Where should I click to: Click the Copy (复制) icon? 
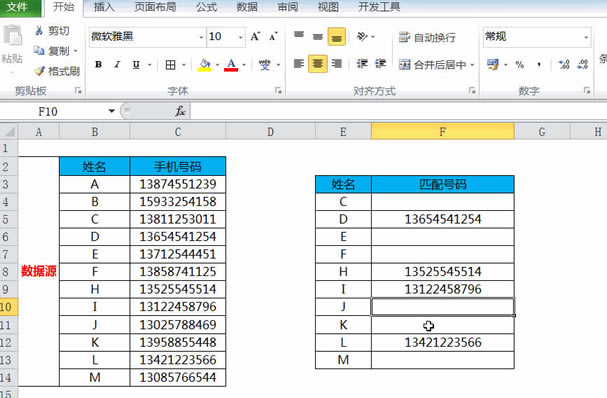(x=39, y=50)
